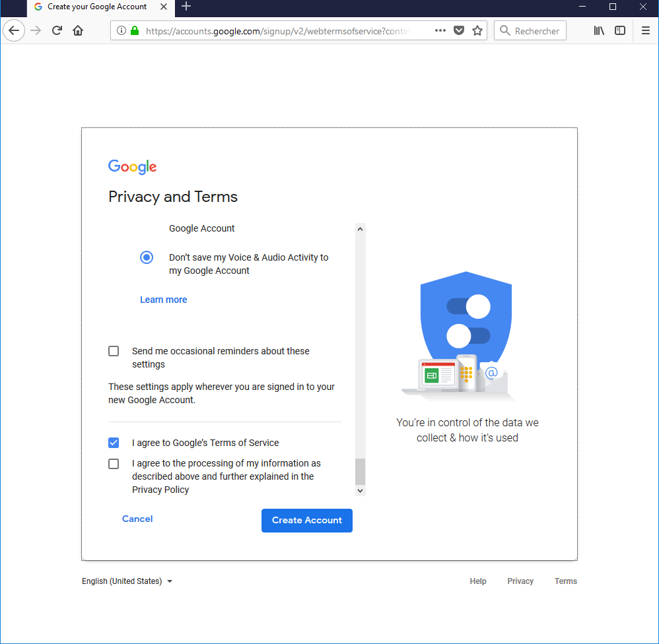The height and width of the screenshot is (644, 659).
Task: Open the Library bookmarks and history icon
Action: [x=599, y=30]
